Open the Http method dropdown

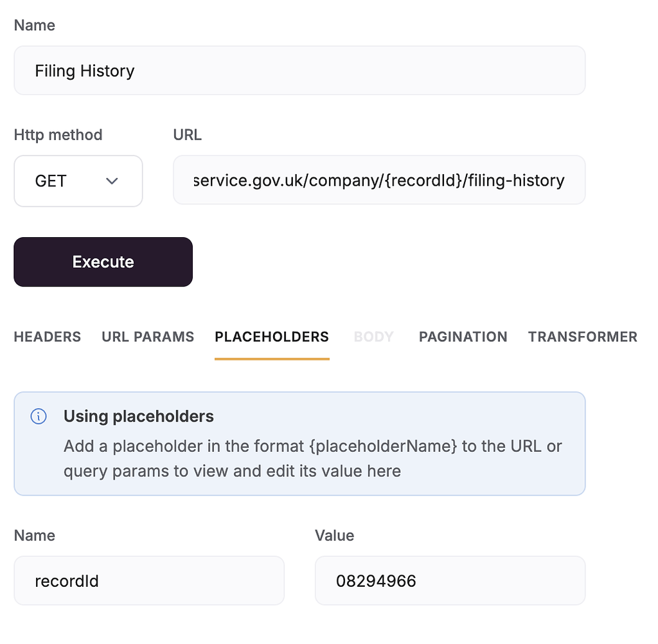78,181
